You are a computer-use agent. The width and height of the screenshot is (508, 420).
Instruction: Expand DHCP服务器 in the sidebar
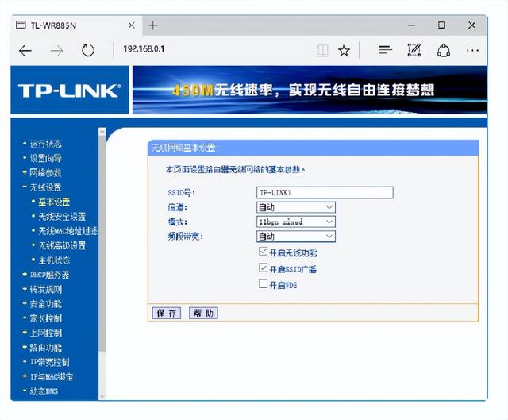click(49, 275)
